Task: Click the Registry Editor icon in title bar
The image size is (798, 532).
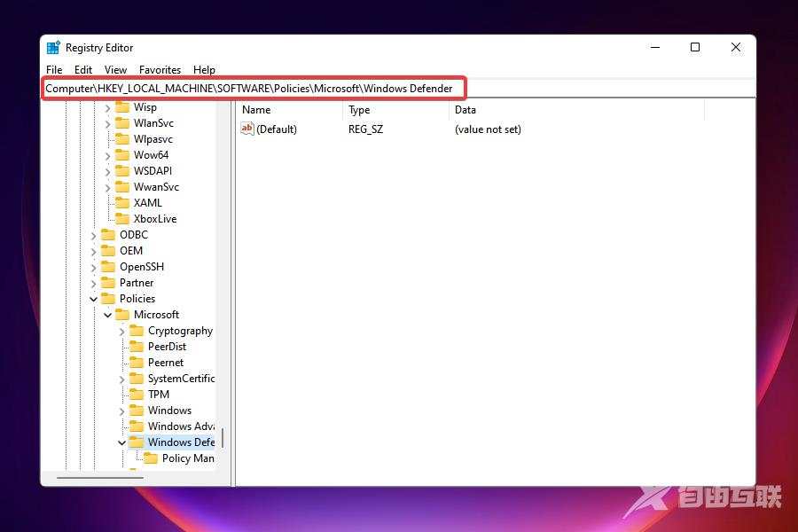Action: click(x=53, y=47)
